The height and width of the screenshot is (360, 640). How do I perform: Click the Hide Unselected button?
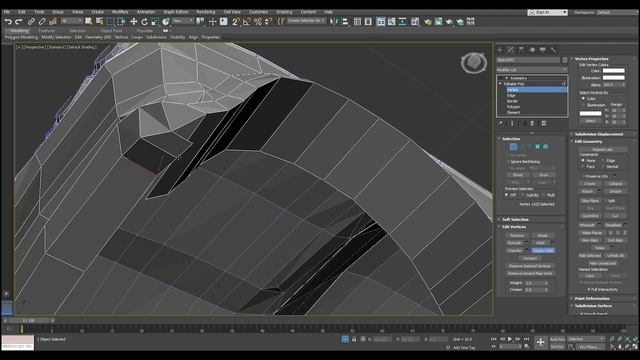point(602,263)
